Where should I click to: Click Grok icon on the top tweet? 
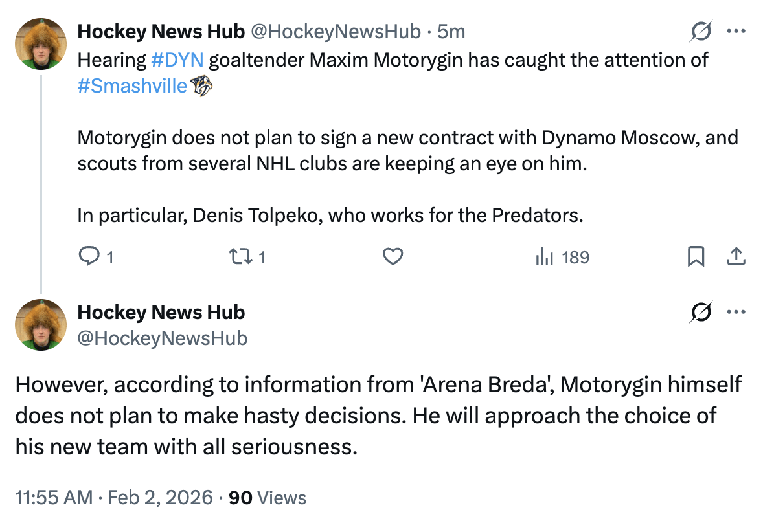coord(703,31)
